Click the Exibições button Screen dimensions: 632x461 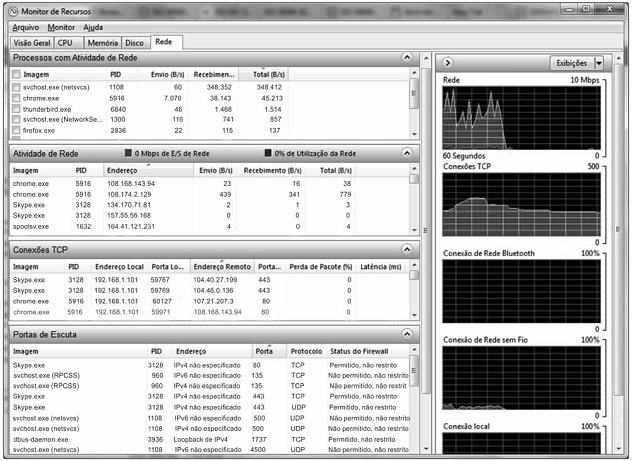pos(570,63)
